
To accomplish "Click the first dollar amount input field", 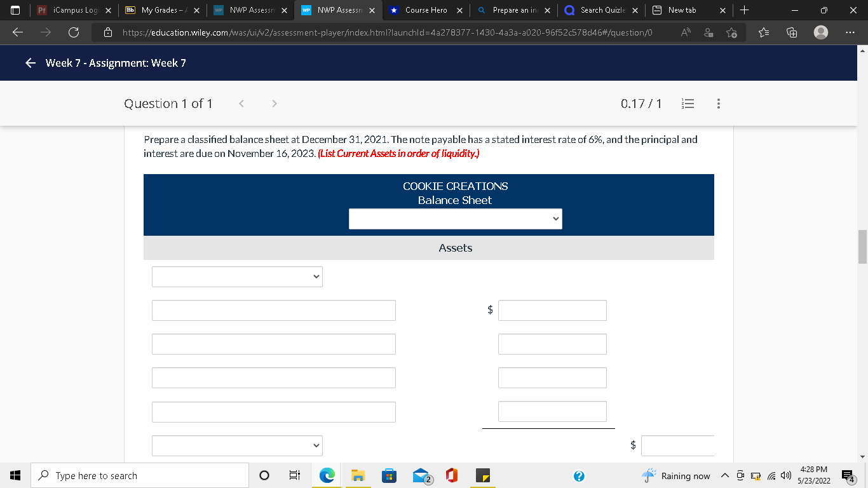I will [552, 310].
